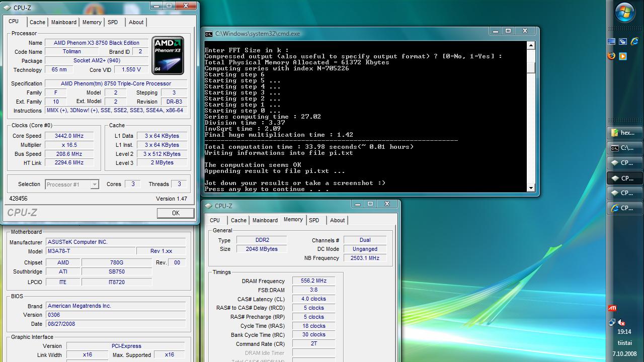
Task: Click the AMD Phenom X3 processor logo
Action: 168,54
